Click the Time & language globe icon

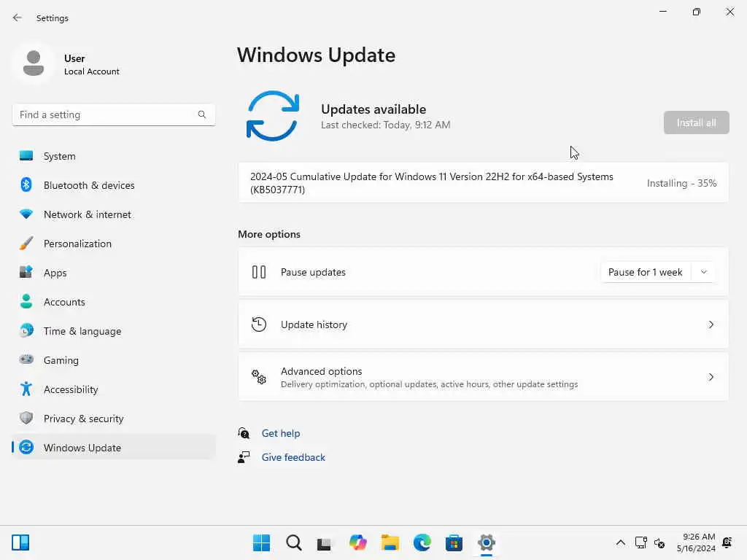(26, 330)
